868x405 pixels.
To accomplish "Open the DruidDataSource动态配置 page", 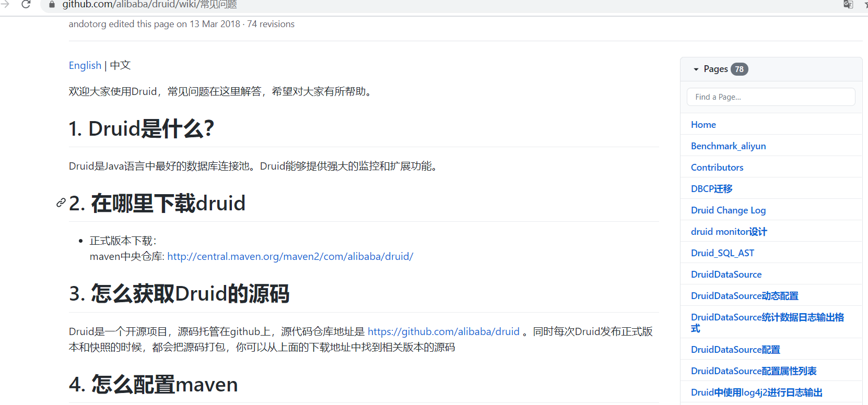I will (x=744, y=296).
